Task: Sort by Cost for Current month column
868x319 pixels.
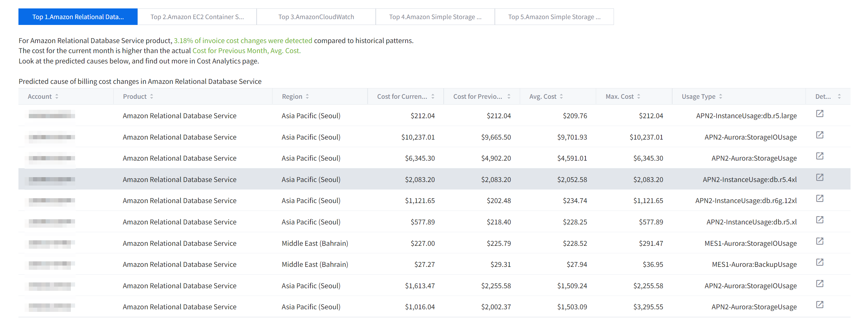Action: [433, 97]
